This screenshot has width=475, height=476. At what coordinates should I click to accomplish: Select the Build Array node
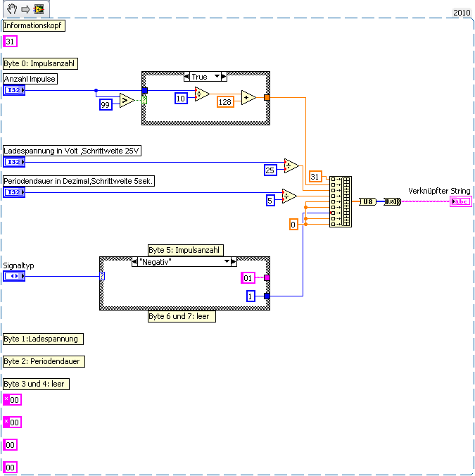click(x=341, y=201)
